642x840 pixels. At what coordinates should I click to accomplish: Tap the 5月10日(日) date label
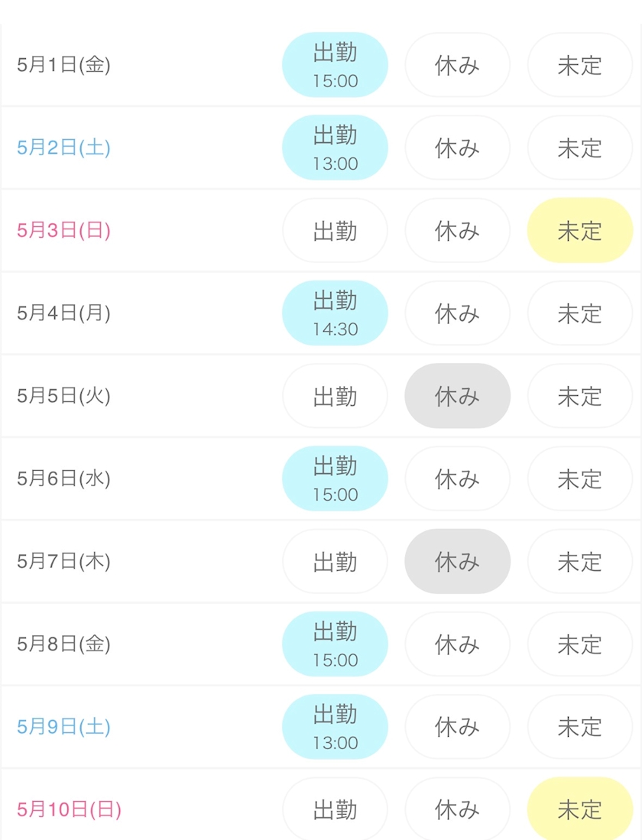69,809
